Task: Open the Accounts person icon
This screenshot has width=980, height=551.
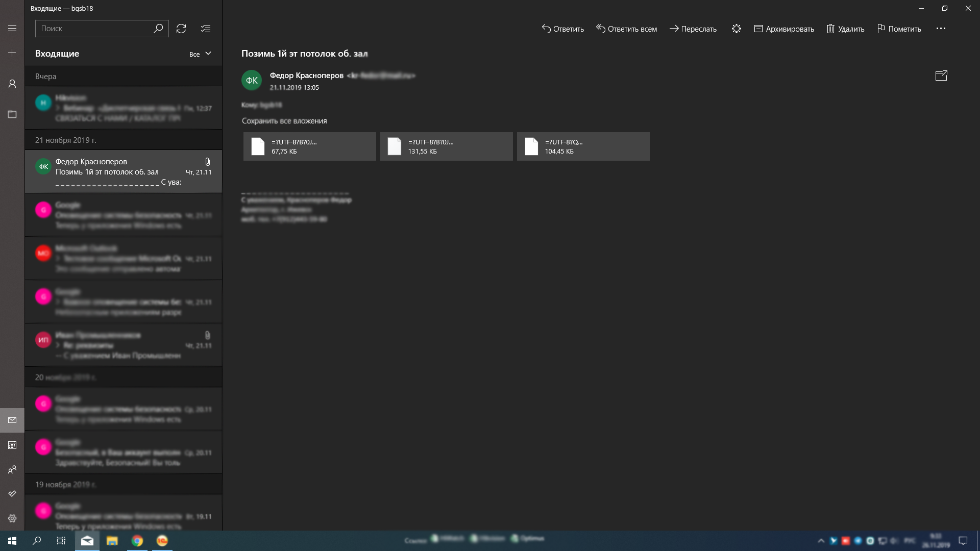Action: coord(12,84)
